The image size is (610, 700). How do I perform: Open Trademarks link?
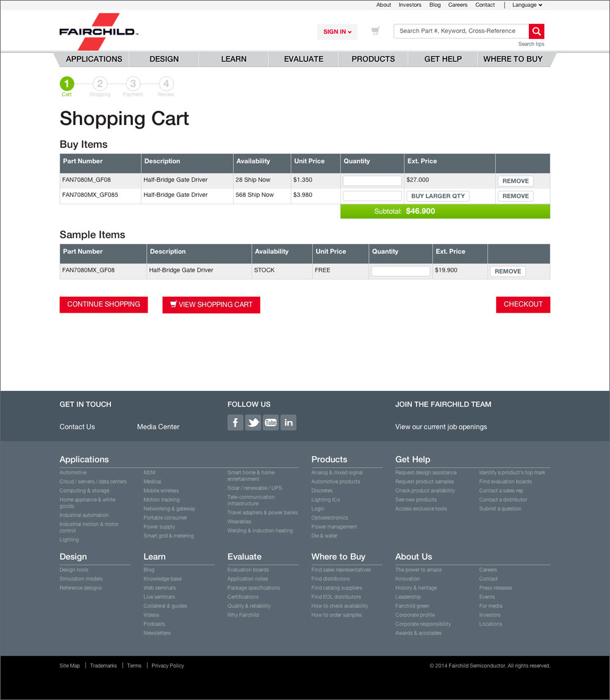[x=103, y=666]
